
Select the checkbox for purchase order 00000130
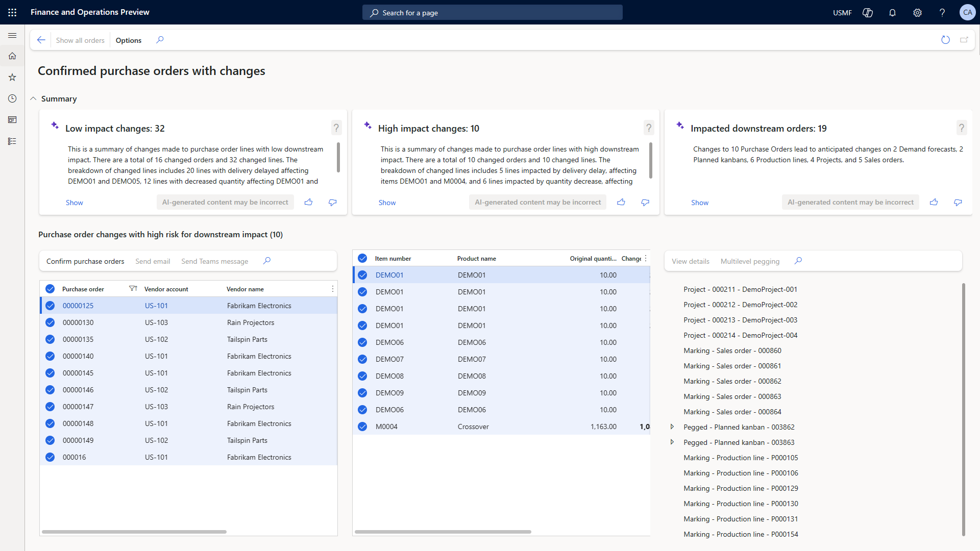pyautogui.click(x=50, y=322)
